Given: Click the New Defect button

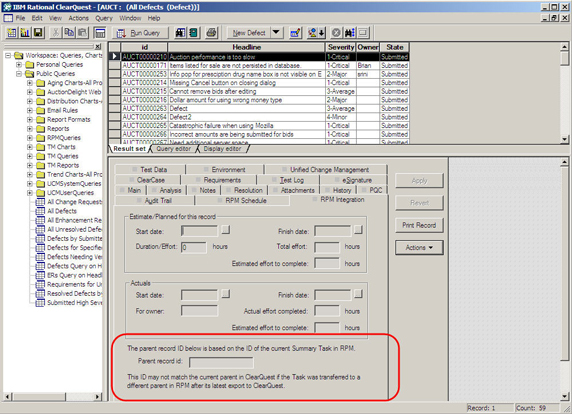Looking at the screenshot, I should (x=249, y=33).
